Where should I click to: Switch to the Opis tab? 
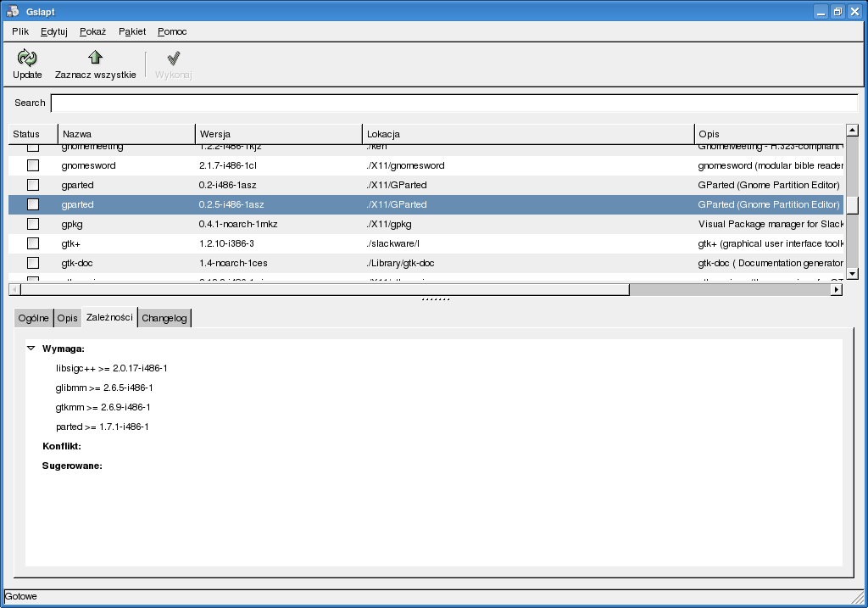coord(68,318)
